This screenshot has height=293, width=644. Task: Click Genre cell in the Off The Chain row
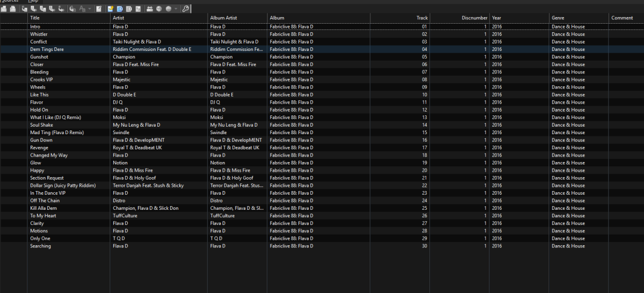[x=579, y=200]
